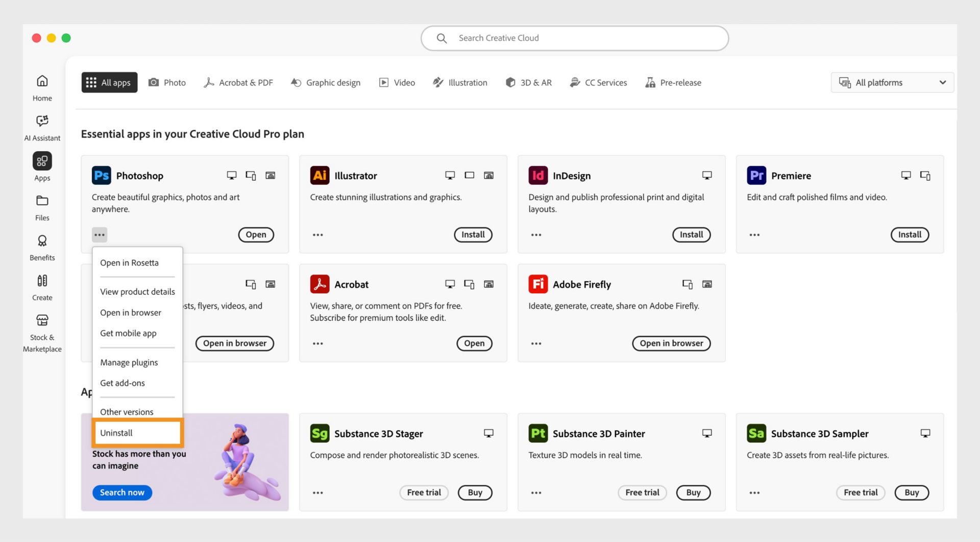Start Substance 3D Stager free trial

[x=424, y=493]
